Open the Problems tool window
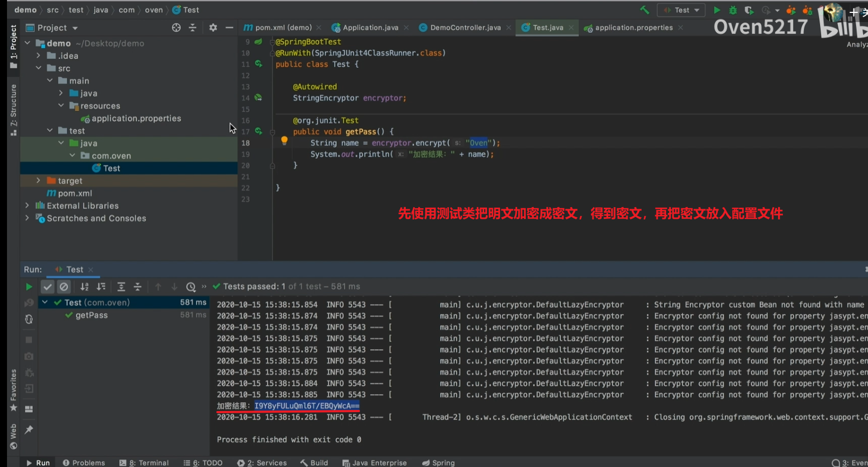This screenshot has height=467, width=868. click(84, 463)
